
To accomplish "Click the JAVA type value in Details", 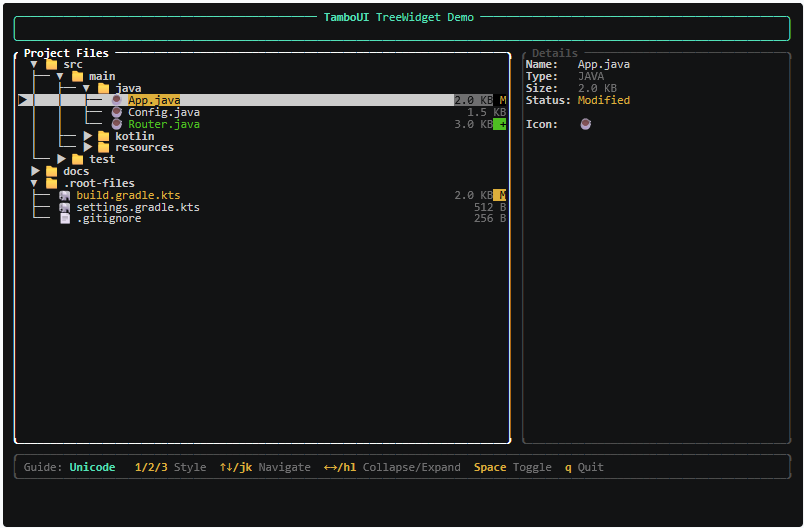I will (x=591, y=76).
